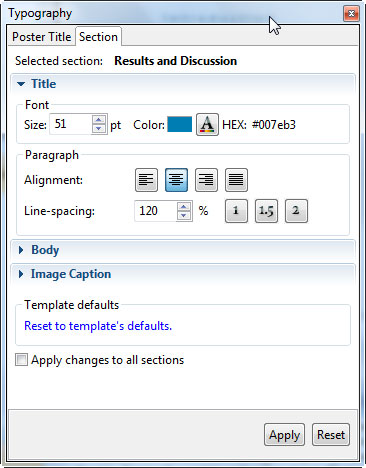Justify the title paragraph text

coord(236,180)
